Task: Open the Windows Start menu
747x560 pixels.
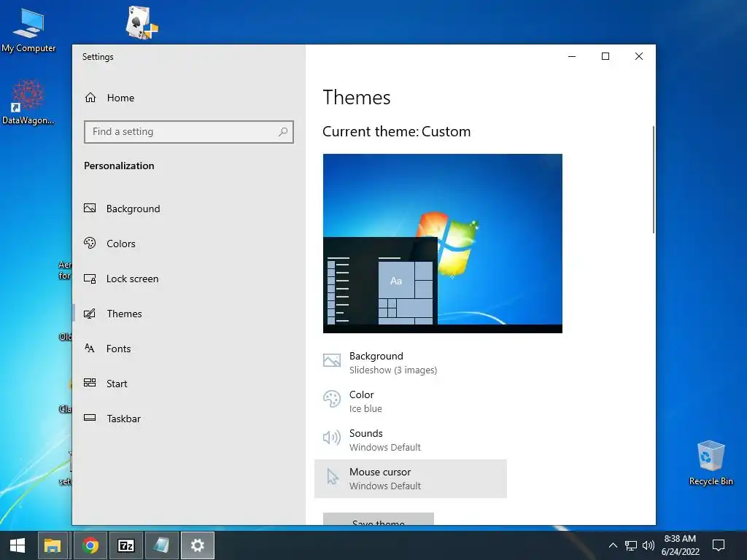Action: click(18, 545)
